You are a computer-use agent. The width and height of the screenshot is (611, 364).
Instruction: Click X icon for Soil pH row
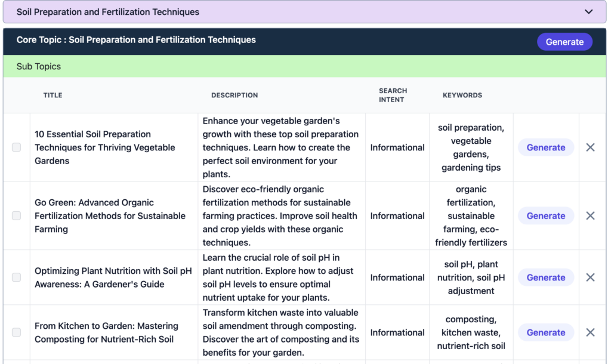click(590, 277)
